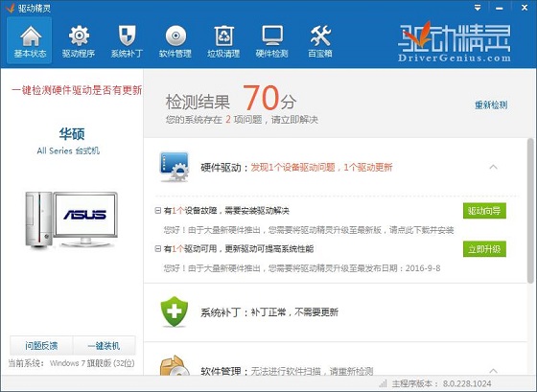The width and height of the screenshot is (537, 392).
Task: Collapse the 有1个设备故障 item
Action: tap(158, 210)
